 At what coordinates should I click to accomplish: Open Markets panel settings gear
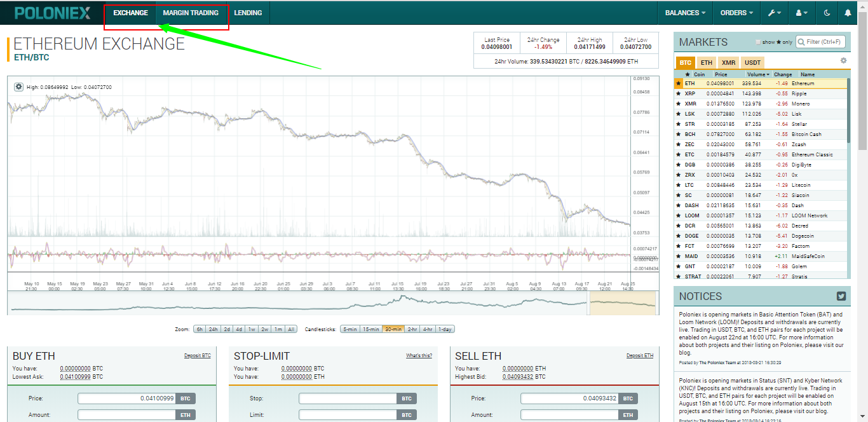843,60
